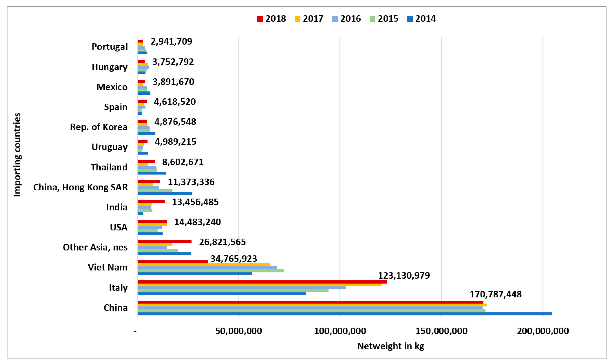Click the Uruguay country label
Screen dimensions: 612x364
pos(110,147)
